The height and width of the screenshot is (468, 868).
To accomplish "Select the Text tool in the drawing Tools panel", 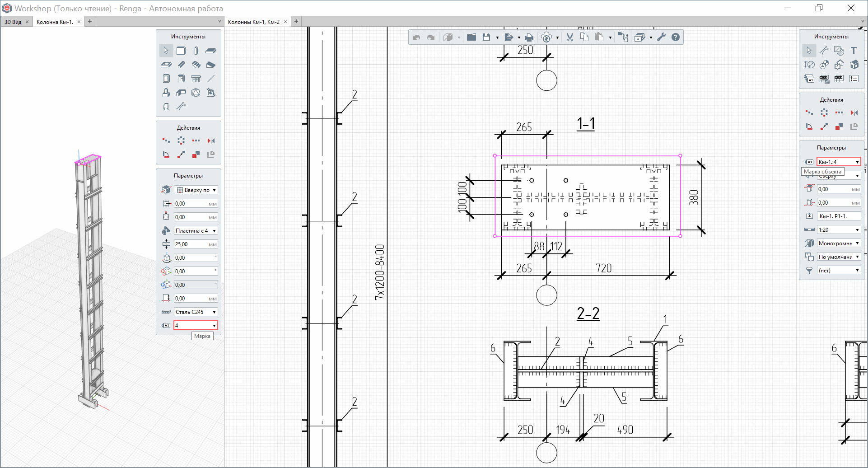I will tap(854, 51).
